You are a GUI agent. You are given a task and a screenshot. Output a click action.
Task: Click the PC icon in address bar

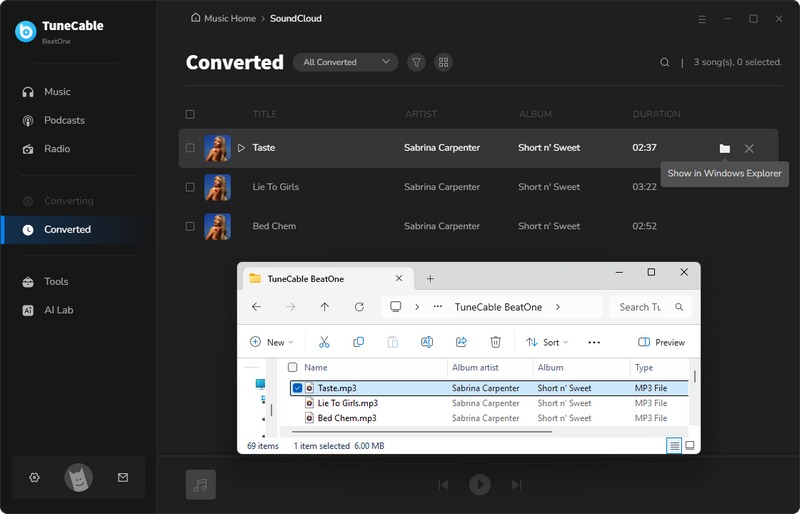pos(395,307)
